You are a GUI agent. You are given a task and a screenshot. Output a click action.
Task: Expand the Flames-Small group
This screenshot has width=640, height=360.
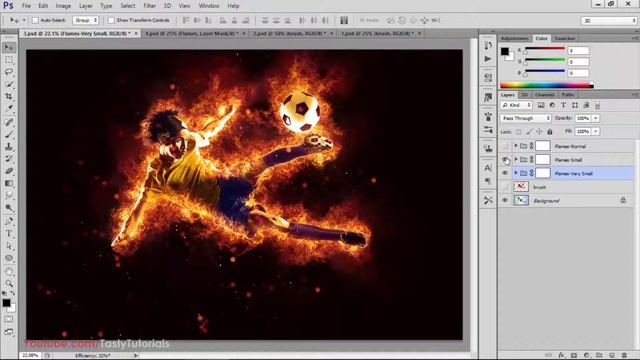click(516, 159)
